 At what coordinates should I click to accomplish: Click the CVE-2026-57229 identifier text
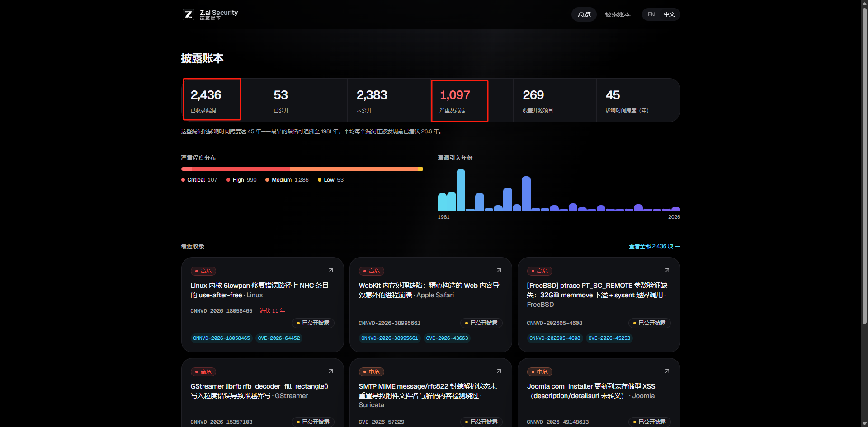[x=382, y=422]
